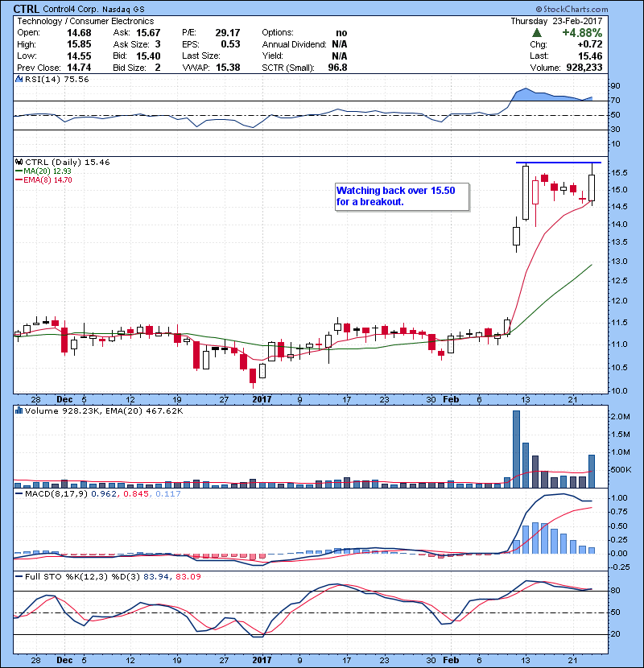Click the Prev Close value 14.74
Viewport: 644px width, 668px height.
pyautogui.click(x=79, y=68)
